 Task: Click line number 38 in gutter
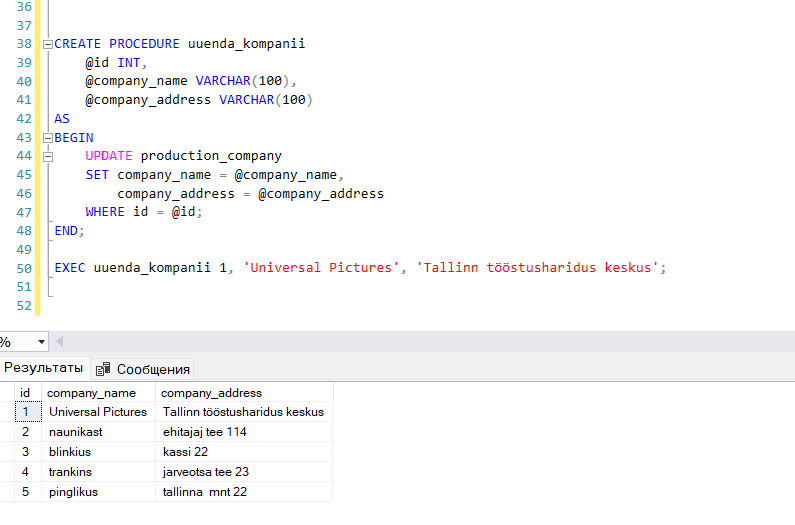(x=24, y=44)
